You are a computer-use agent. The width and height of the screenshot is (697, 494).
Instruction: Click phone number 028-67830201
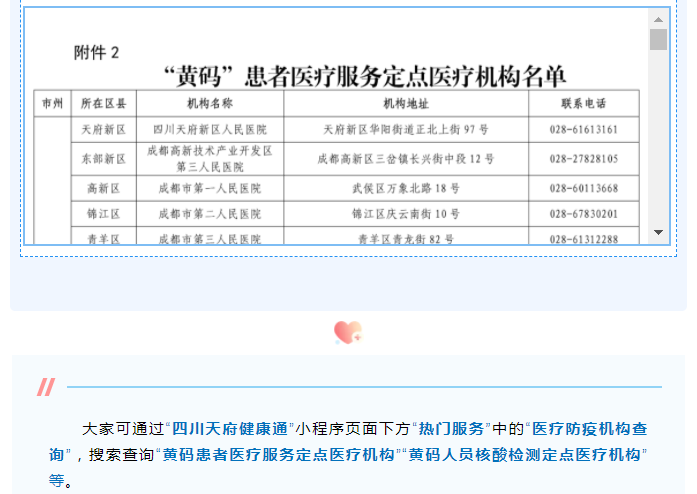pos(584,214)
